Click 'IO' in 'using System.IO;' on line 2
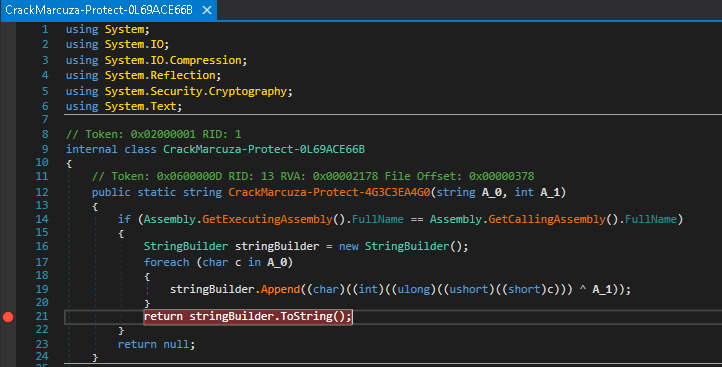Screen dimensions: 722x367 point(157,45)
